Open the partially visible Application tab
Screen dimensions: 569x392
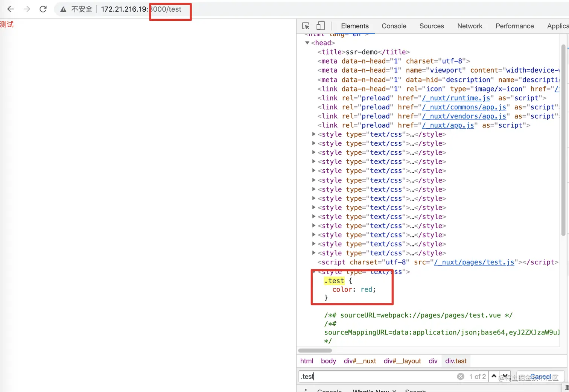tap(558, 26)
